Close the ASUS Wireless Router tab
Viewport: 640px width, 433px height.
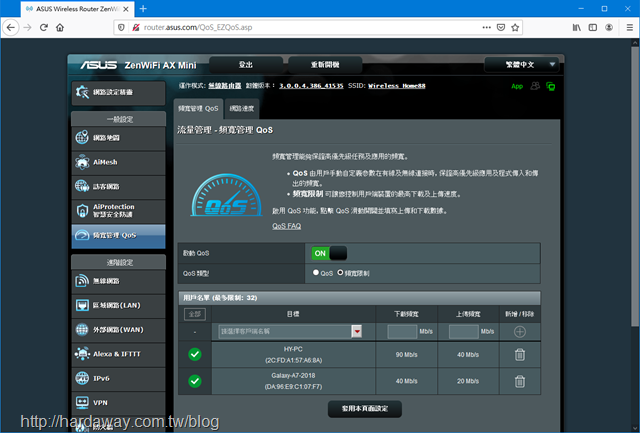(126, 9)
